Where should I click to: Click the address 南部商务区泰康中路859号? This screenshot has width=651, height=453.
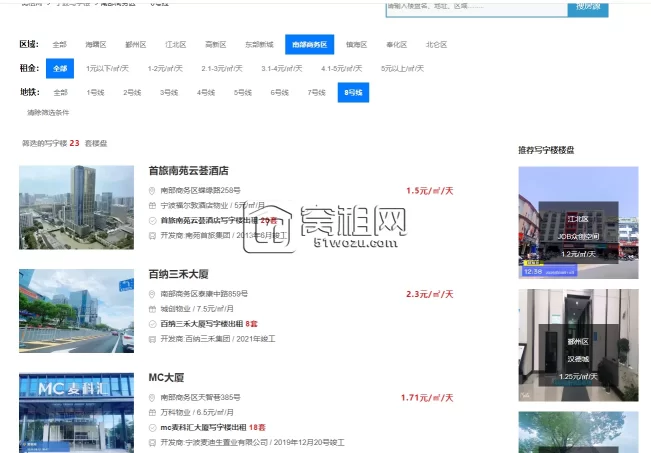tap(204, 294)
